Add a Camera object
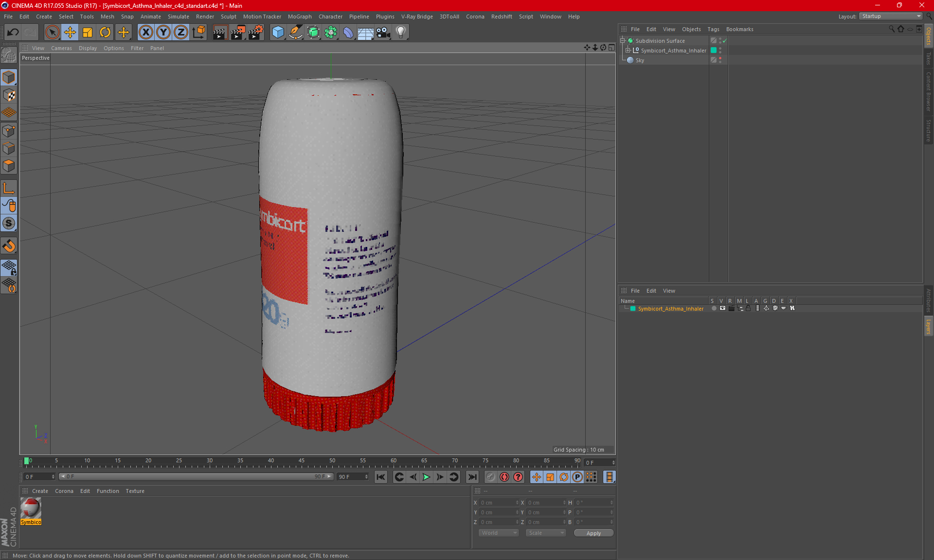This screenshot has height=560, width=934. (x=383, y=33)
